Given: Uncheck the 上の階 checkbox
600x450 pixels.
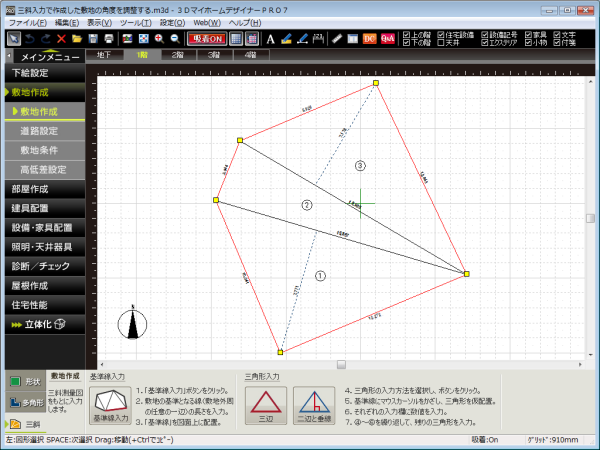Looking at the screenshot, I should point(407,33).
